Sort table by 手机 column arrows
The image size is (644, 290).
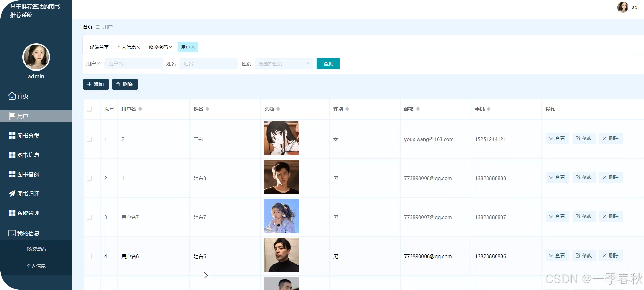(x=489, y=109)
